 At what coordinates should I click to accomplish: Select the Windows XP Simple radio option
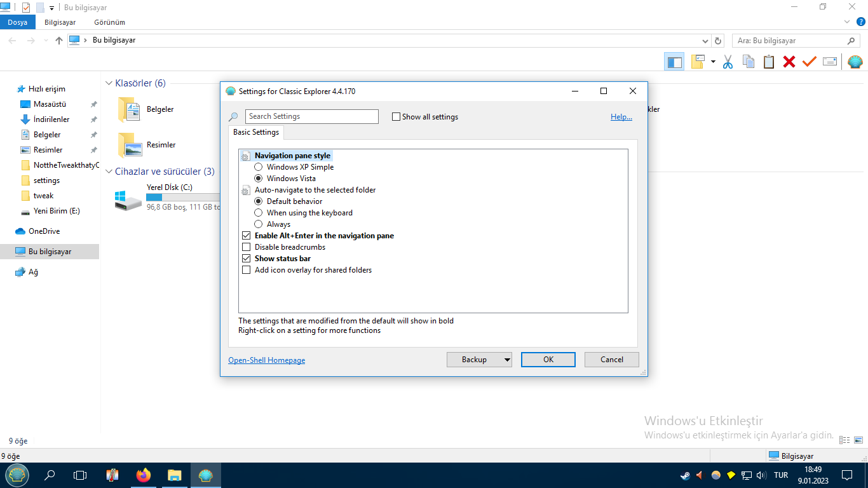294,167
